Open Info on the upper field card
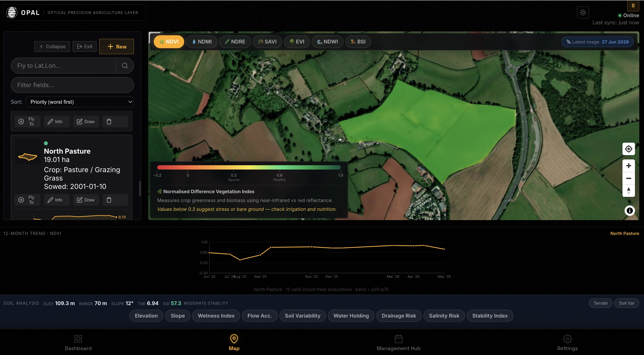This screenshot has height=355, width=644. click(57, 122)
